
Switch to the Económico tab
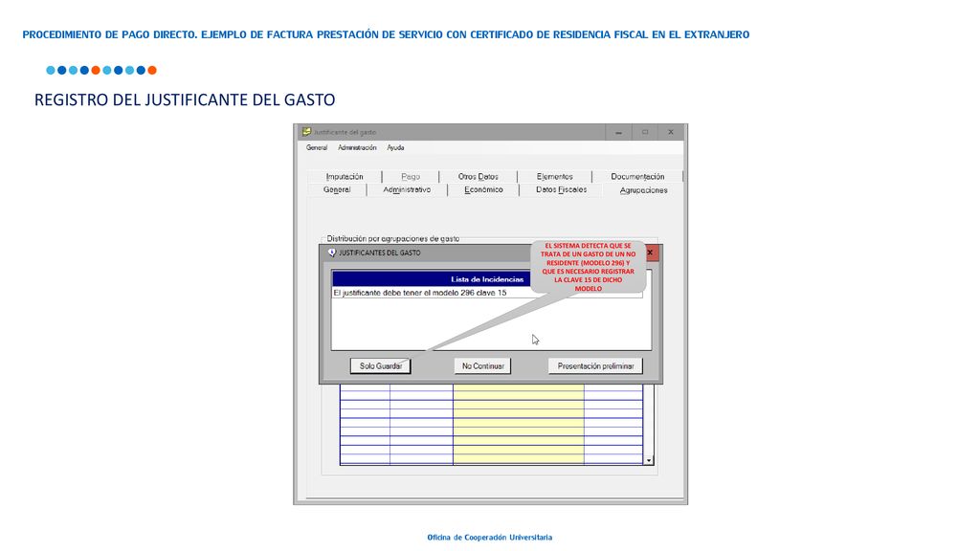coord(483,190)
